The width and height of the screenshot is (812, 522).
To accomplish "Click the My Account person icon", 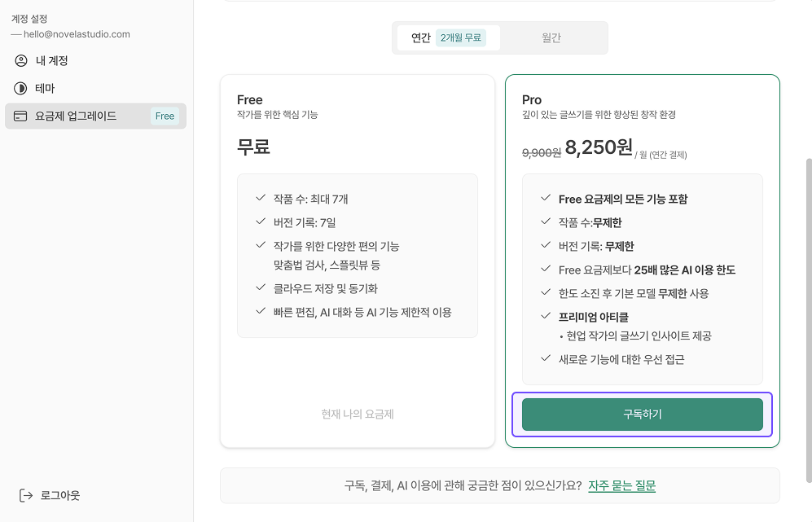I will 20,60.
